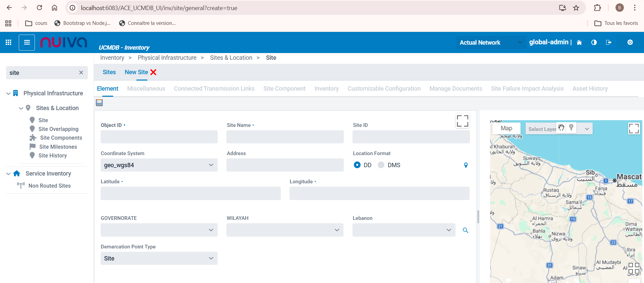The height and width of the screenshot is (283, 644).
Task: Collapse the Physical Infrastructure tree node
Action: click(8, 93)
